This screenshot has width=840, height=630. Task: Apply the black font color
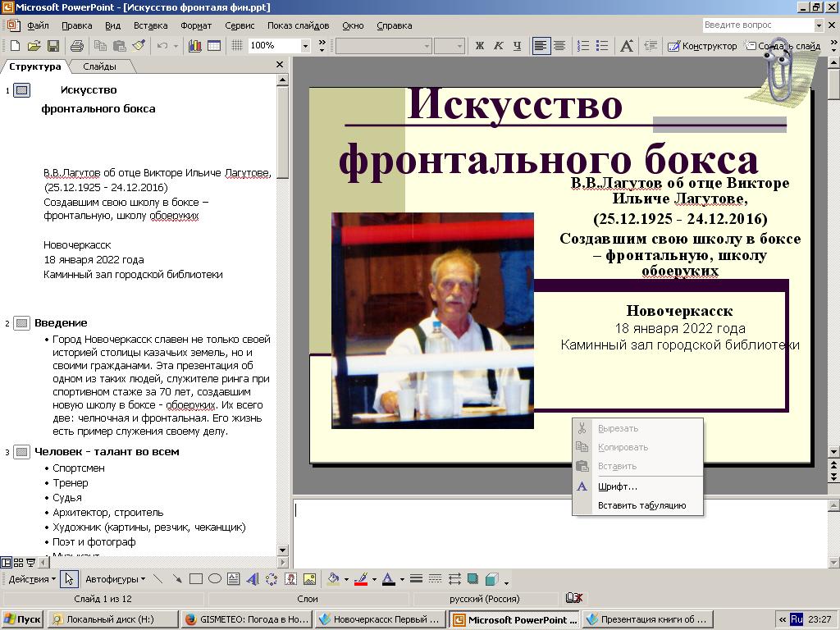tap(389, 579)
